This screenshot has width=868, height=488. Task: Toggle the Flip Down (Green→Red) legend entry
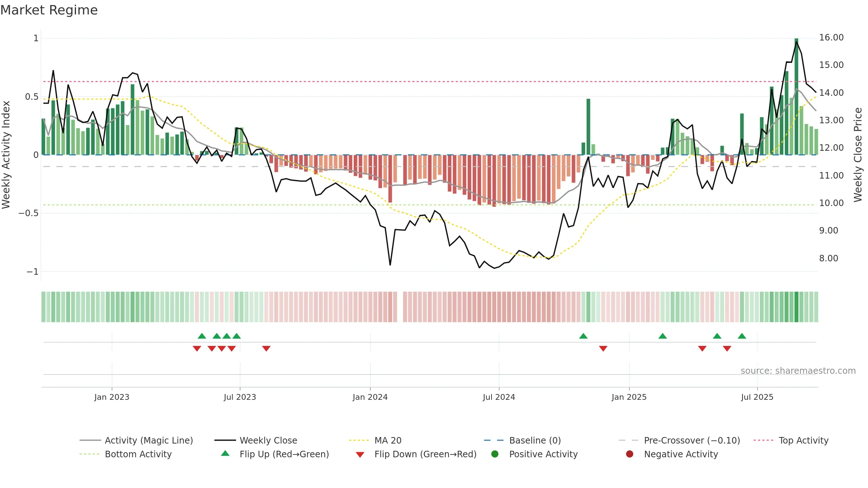[x=416, y=454]
